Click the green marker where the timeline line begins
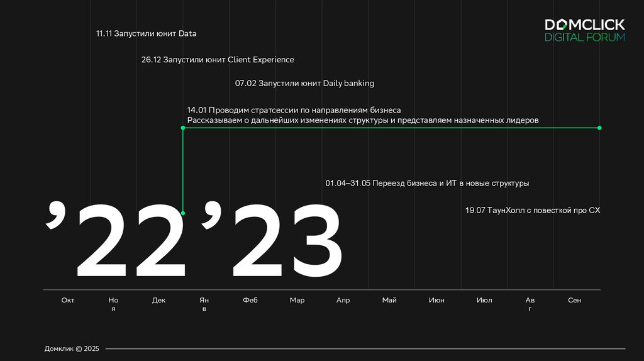Image resolution: width=644 pixels, height=361 pixels. pos(183,128)
